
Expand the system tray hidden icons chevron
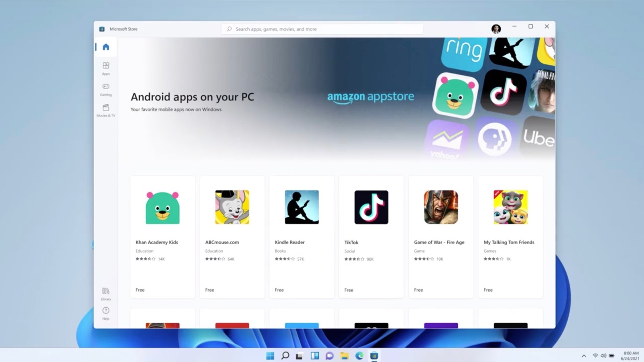(x=584, y=356)
